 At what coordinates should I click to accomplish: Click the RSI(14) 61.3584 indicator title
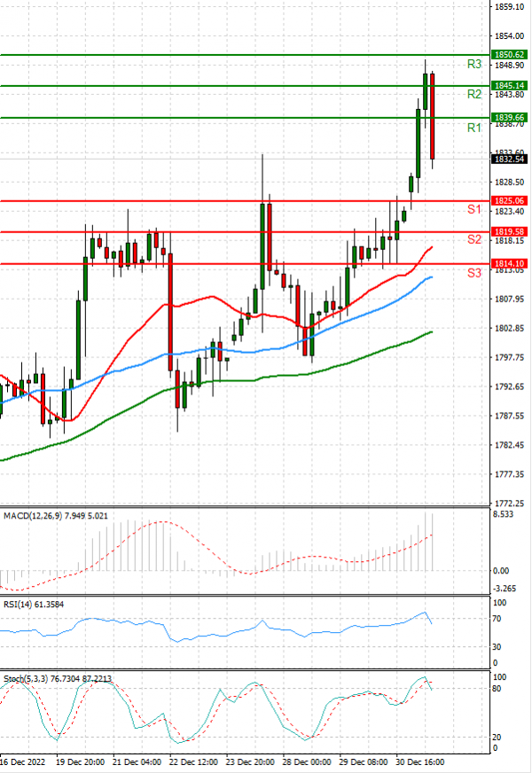coord(34,605)
